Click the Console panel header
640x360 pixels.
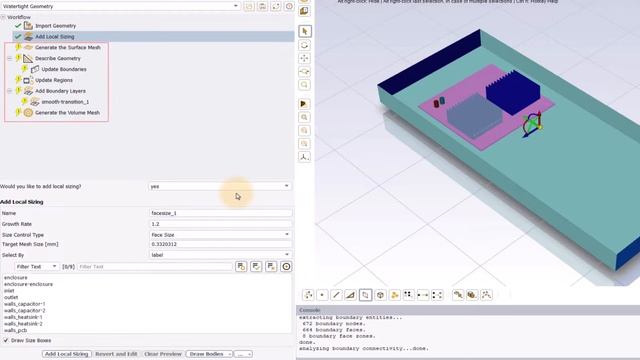[x=468, y=310]
